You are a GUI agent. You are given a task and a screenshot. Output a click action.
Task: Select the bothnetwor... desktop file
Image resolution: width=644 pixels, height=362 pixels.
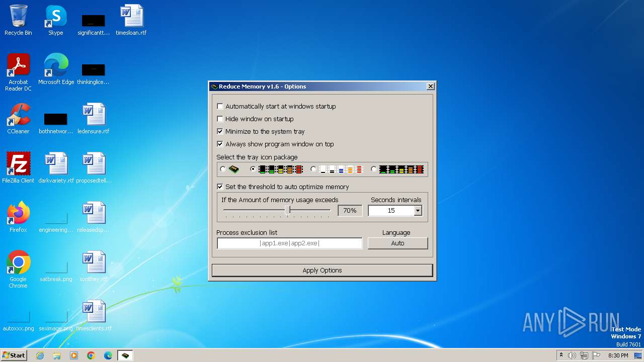coord(56,123)
